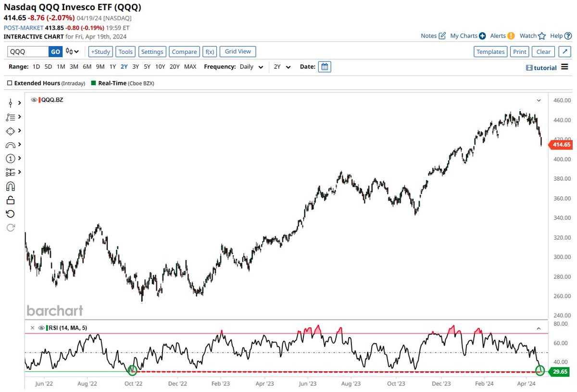Viewport: 577px width, 392px height.
Task: Open the Settings menu
Action: (152, 51)
